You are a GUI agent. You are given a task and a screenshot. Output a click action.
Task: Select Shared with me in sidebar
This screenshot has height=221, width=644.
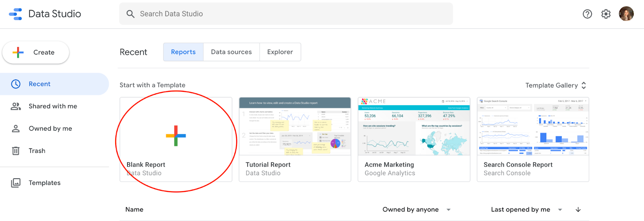tap(54, 106)
